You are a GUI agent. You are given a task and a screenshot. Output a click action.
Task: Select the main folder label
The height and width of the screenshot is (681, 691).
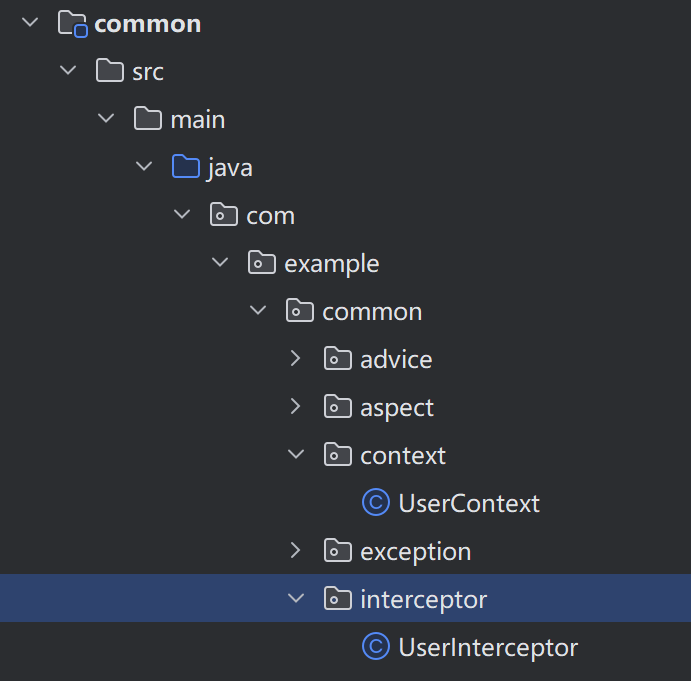pyautogui.click(x=198, y=119)
